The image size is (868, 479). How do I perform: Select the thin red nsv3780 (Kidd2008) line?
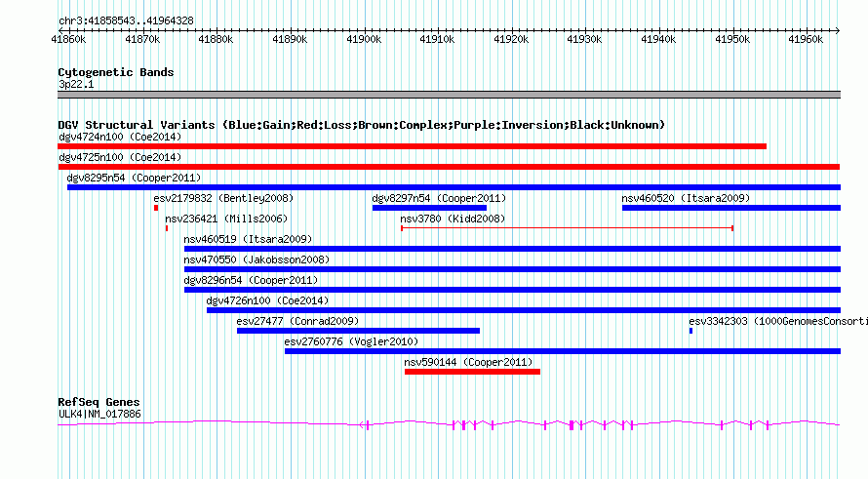coord(568,228)
